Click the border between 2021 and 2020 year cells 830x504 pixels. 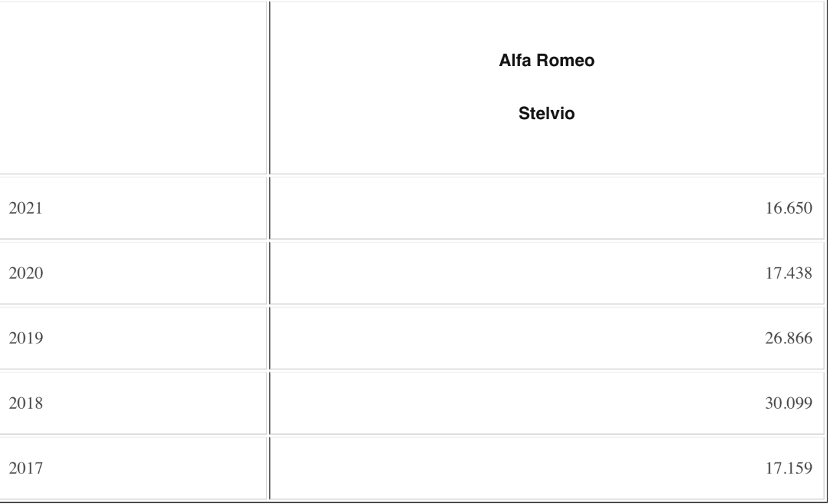[133, 240]
